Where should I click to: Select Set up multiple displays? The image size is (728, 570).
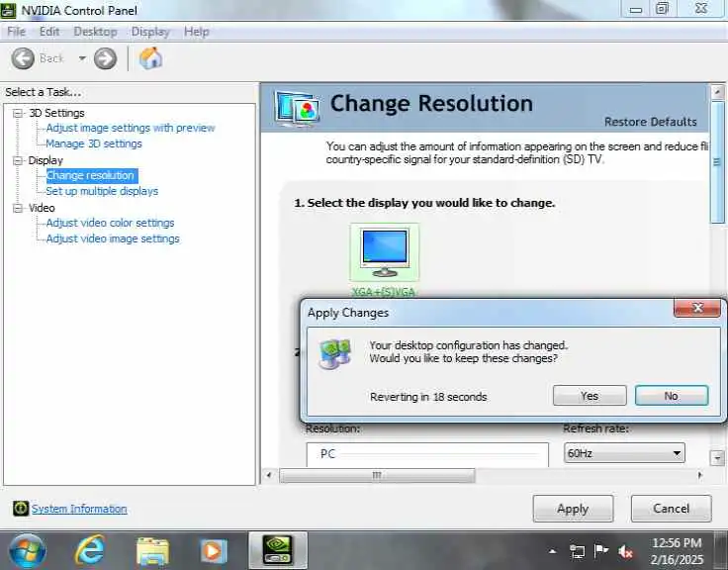pos(102,191)
